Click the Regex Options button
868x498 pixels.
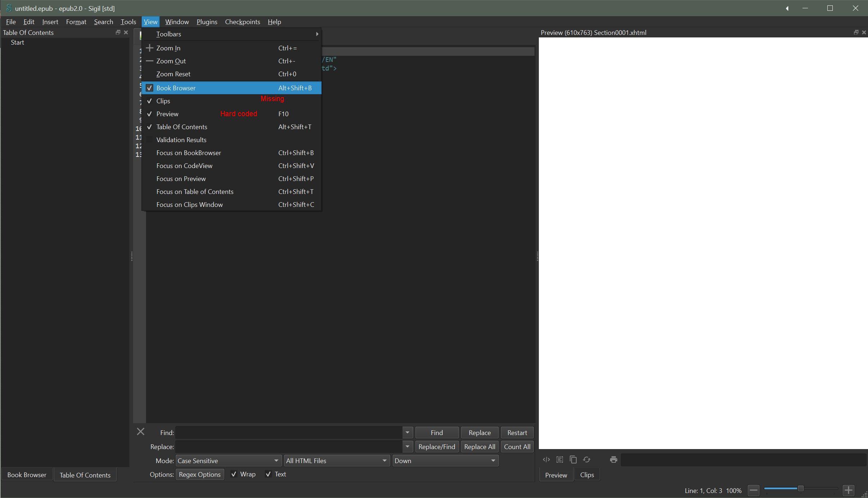pos(200,474)
